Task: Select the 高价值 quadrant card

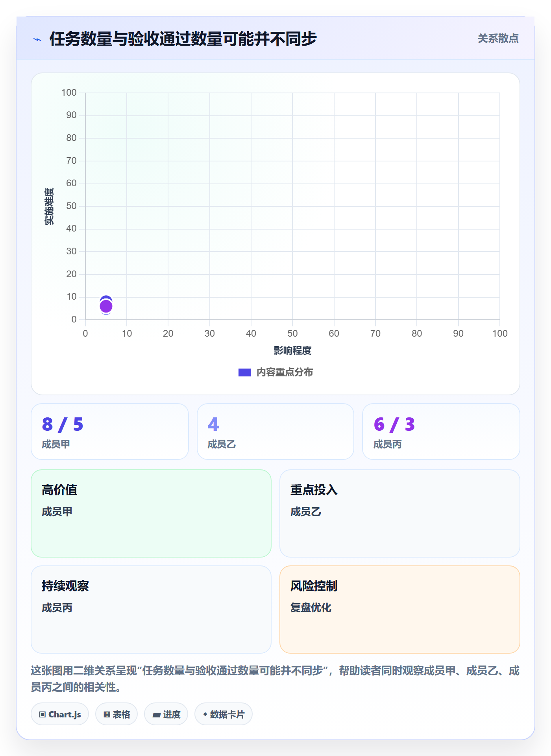Action: (151, 513)
